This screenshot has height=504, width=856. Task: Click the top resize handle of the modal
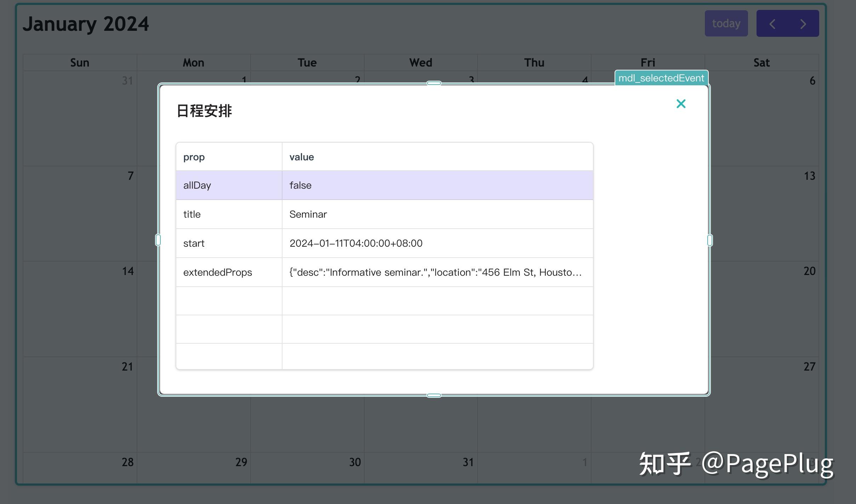pos(433,84)
